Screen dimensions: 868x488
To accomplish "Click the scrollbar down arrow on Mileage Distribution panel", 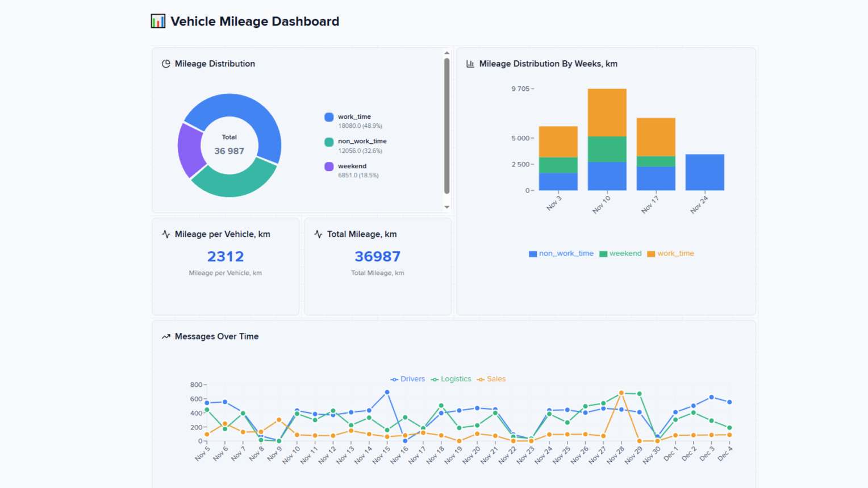I will tap(448, 207).
